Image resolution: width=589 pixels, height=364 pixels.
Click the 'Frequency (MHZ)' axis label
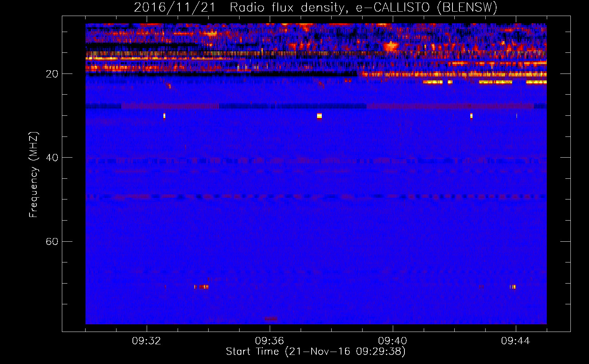pos(33,174)
